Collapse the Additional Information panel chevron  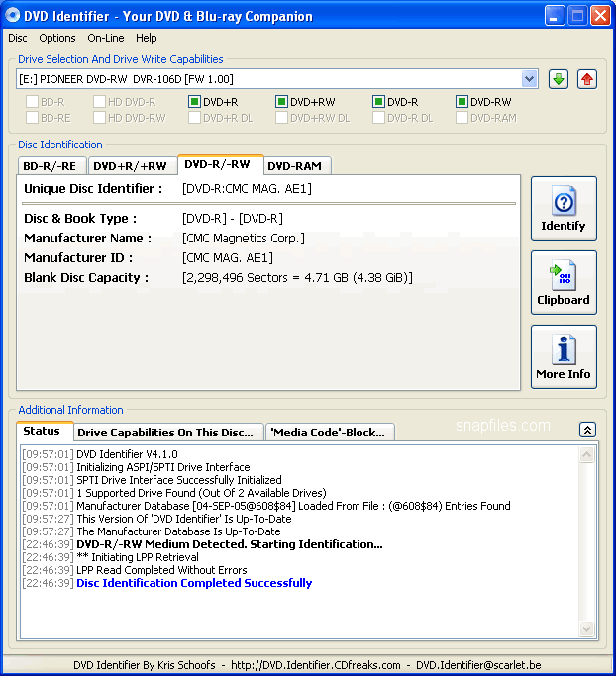[x=587, y=430]
